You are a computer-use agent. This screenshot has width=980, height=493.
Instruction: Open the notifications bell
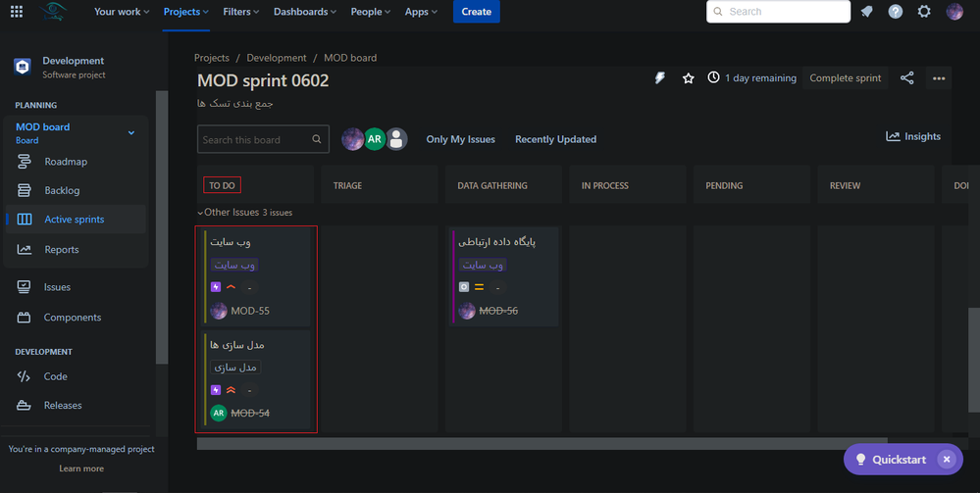tap(867, 11)
